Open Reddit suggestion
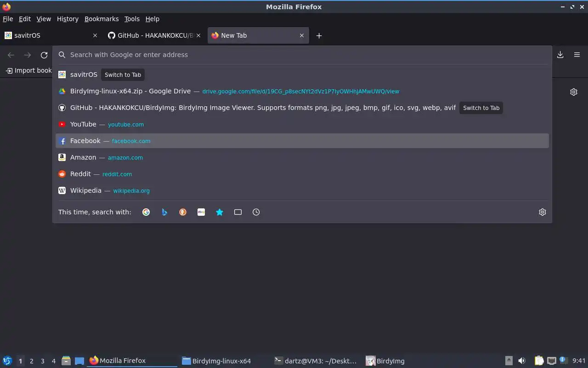588x368 pixels. (x=302, y=174)
